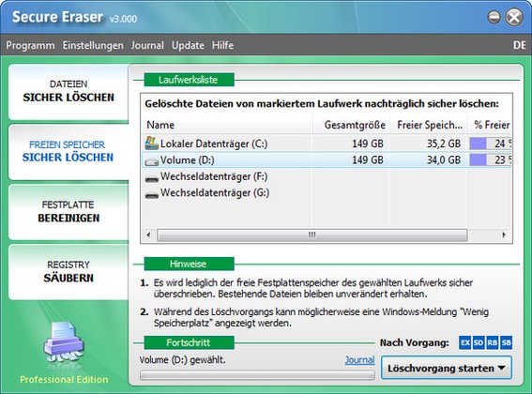The height and width of the screenshot is (394, 532).
Task: Click the removable drive G: icon
Action: pos(152,194)
